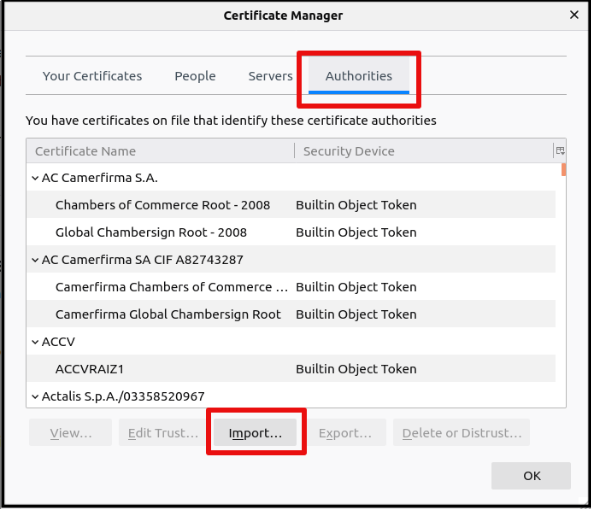591x509 pixels.
Task: Select the Authorities tab
Action: (x=358, y=76)
